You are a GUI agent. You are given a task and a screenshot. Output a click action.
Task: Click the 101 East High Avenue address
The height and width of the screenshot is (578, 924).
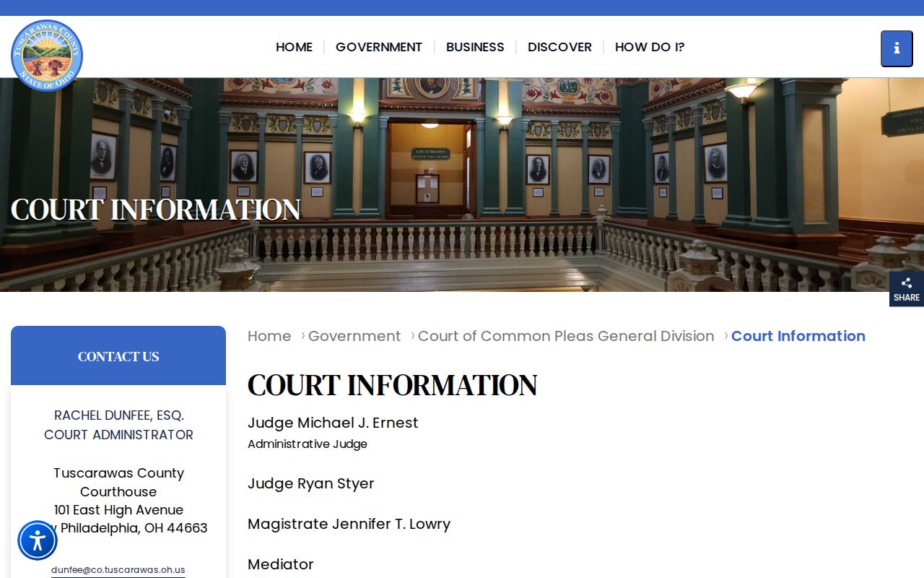tap(118, 510)
